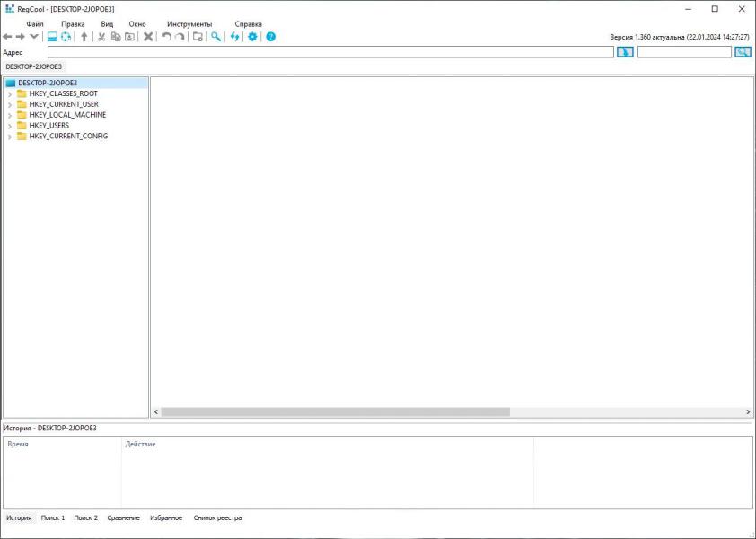Image resolution: width=756 pixels, height=539 pixels.
Task: Select the HKEY_USERS key
Action: (x=49, y=126)
